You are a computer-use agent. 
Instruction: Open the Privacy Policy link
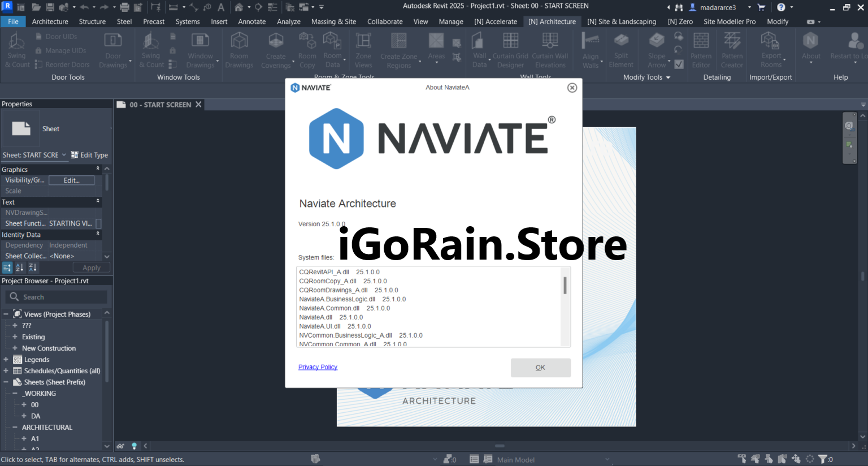318,366
